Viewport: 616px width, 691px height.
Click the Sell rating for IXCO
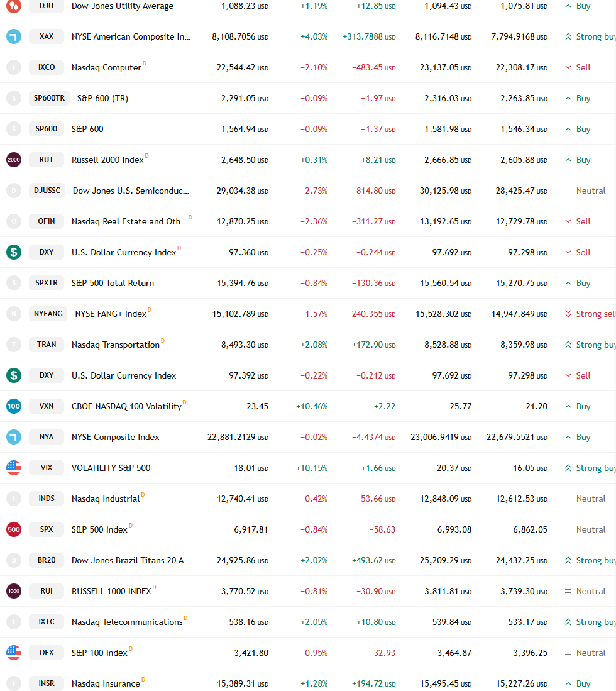pos(578,67)
